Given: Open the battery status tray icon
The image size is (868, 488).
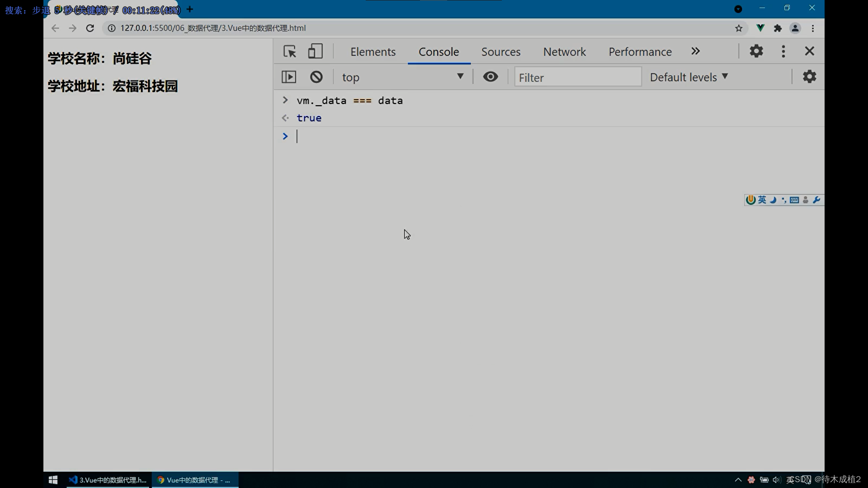Looking at the screenshot, I should click(764, 480).
